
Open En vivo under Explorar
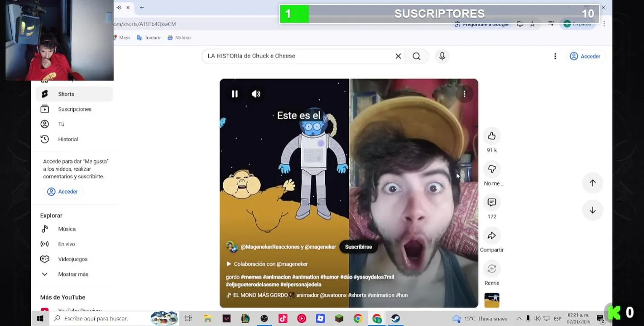(74, 244)
